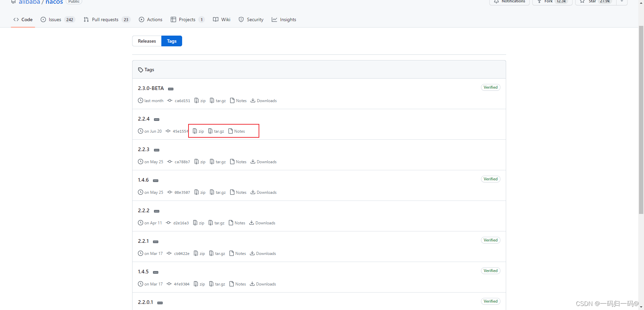The height and width of the screenshot is (310, 644).
Task: Download tar.gz for tag 1.4.5
Action: 217,284
